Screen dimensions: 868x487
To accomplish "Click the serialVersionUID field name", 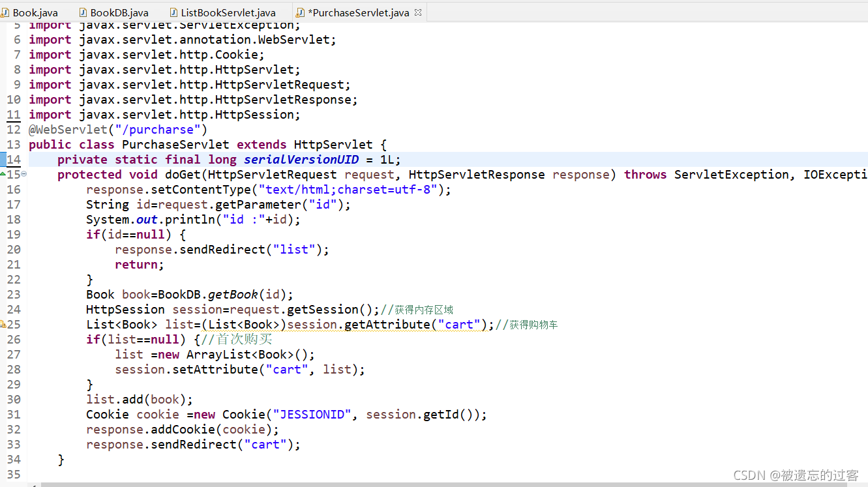I will coord(301,160).
